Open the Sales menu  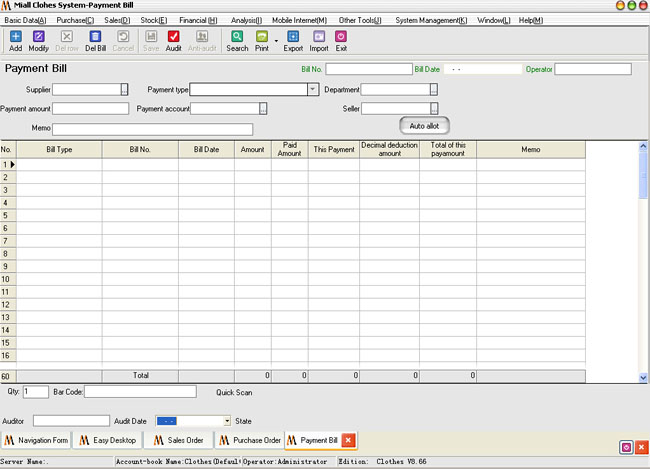117,20
